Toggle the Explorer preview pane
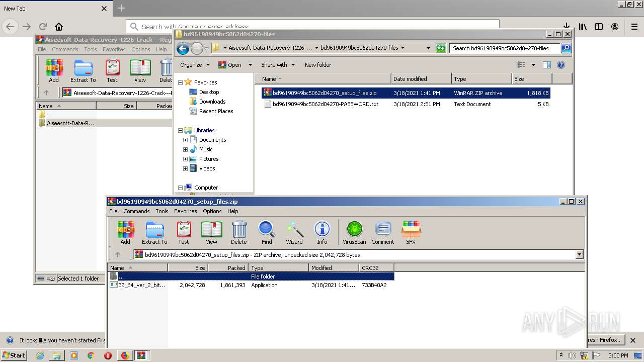 (547, 65)
